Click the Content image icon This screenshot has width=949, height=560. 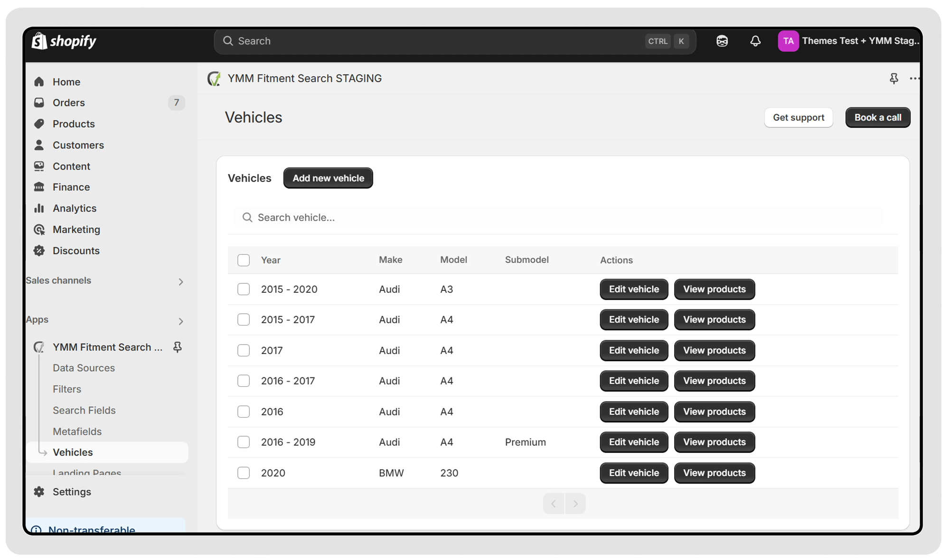pyautogui.click(x=39, y=166)
